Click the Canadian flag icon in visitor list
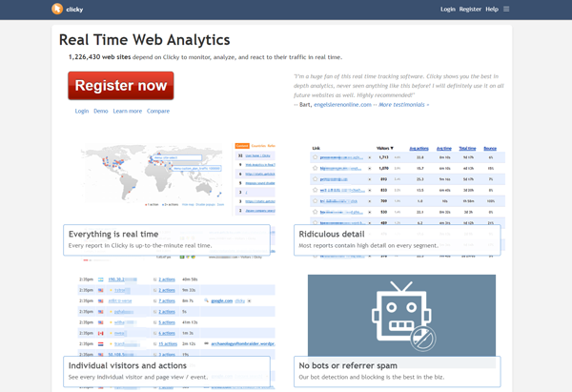Viewport: 572px width, 392px height. pyautogui.click(x=101, y=333)
